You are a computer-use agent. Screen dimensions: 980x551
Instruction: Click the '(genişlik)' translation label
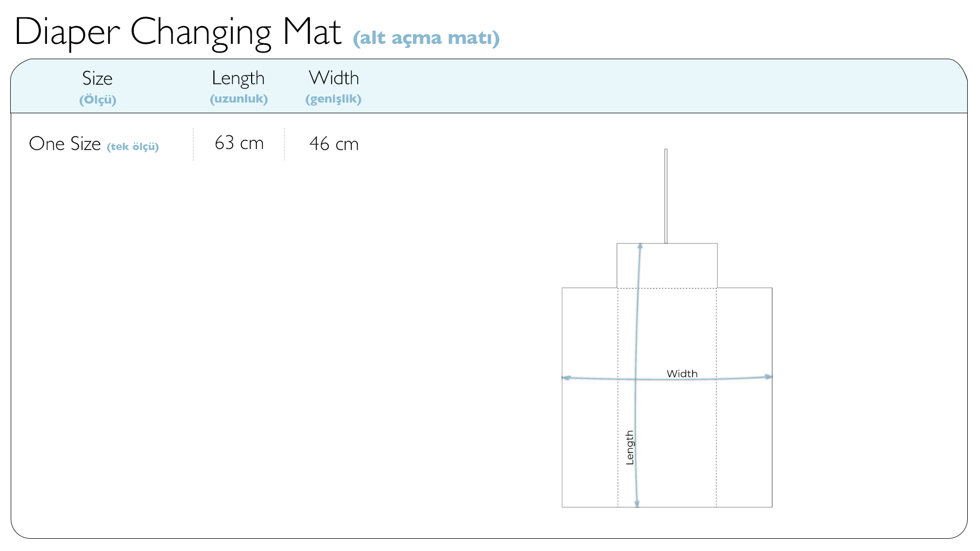333,98
